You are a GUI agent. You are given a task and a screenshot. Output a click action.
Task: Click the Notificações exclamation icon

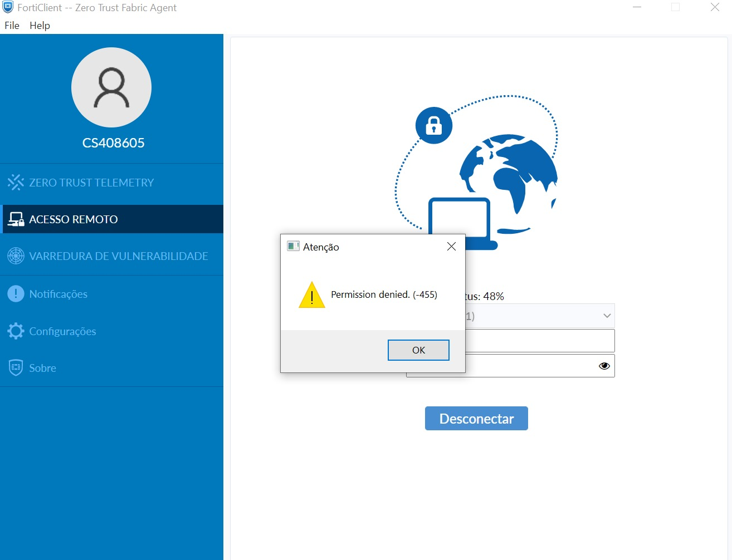click(x=16, y=293)
